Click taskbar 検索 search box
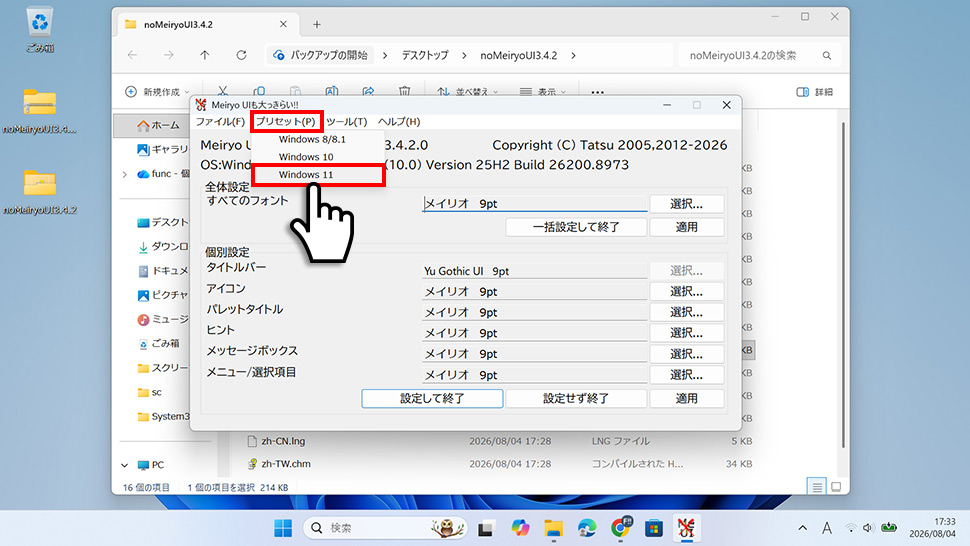Screen dimensions: 970x546 click(x=385, y=528)
